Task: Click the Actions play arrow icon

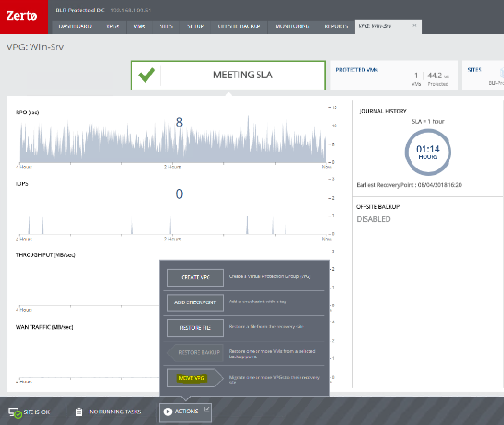Action: tap(168, 411)
